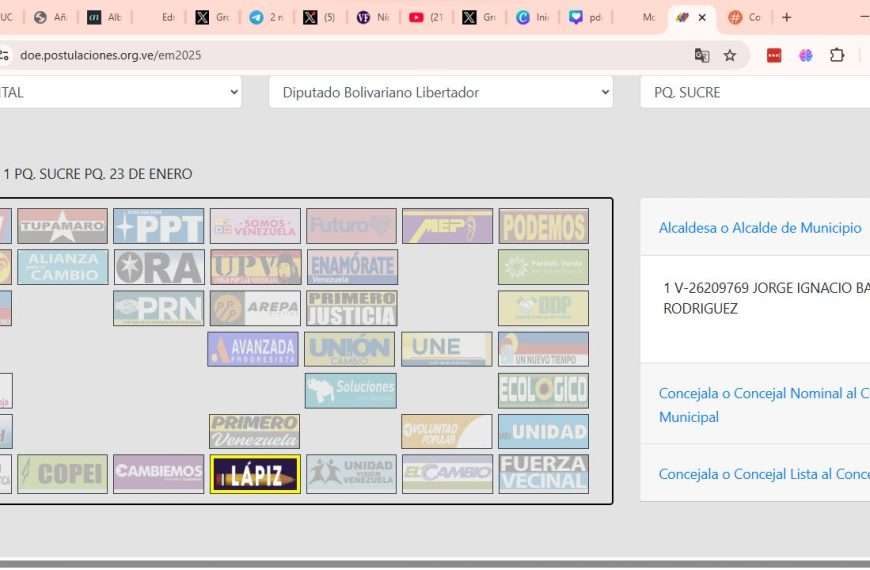The height and width of the screenshot is (570, 870).
Task: Close the active browser tab
Action: (x=702, y=17)
